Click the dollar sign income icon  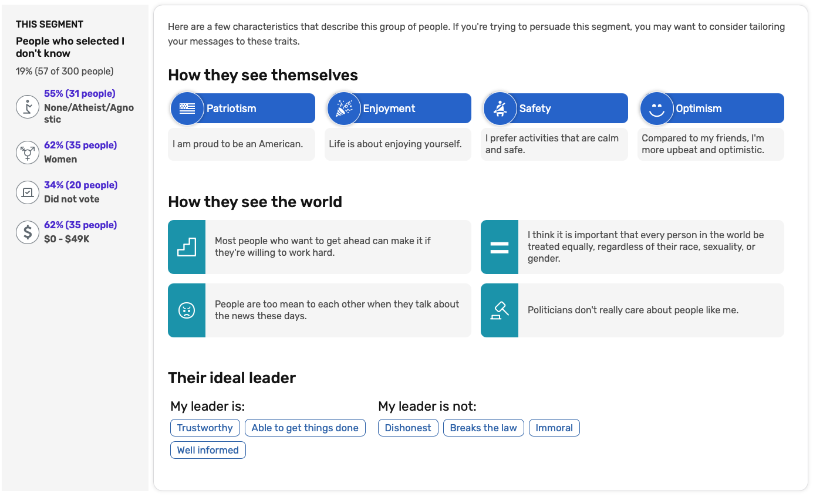tap(27, 232)
